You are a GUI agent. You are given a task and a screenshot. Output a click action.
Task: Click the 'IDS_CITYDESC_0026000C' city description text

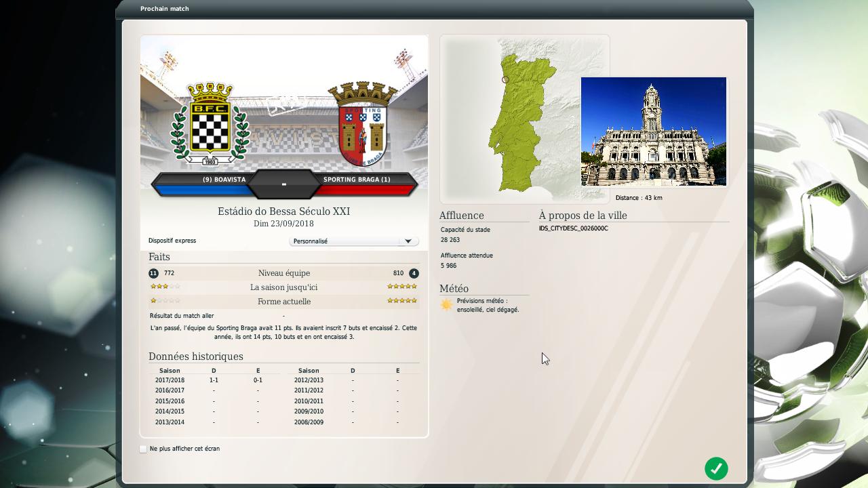click(x=574, y=228)
